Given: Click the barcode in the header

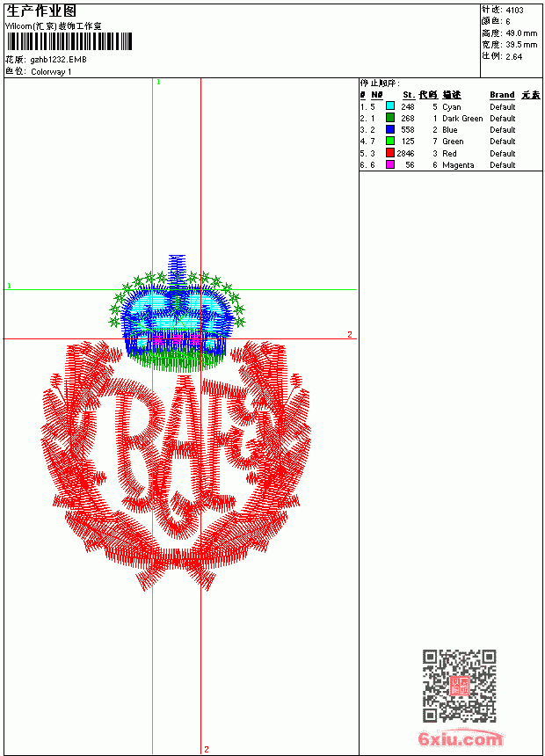Looking at the screenshot, I should [69, 41].
